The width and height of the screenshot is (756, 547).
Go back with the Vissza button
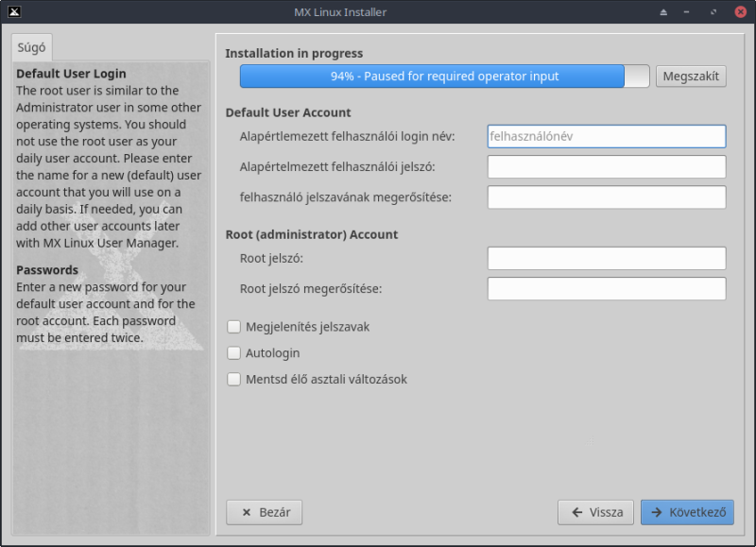[x=596, y=512]
